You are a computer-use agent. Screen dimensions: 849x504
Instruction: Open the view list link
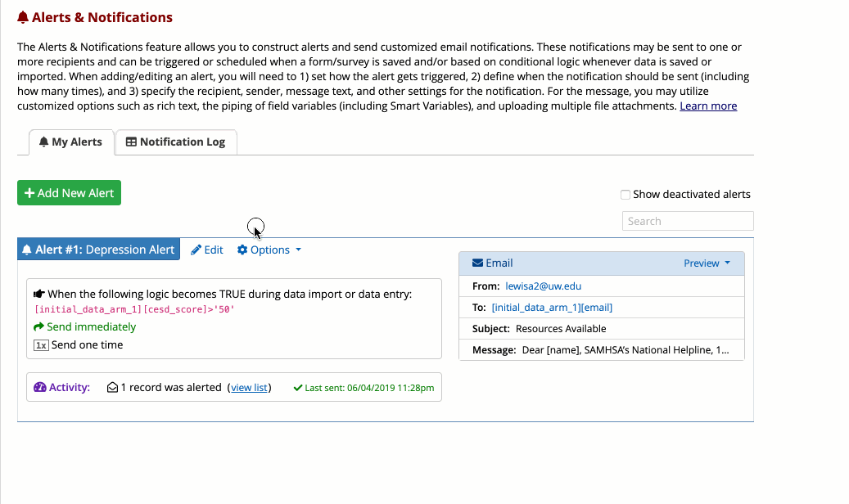coord(249,388)
